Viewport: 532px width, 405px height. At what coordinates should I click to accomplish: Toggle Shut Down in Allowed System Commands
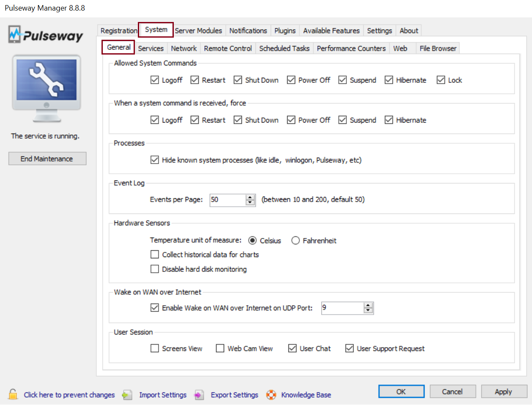[238, 80]
